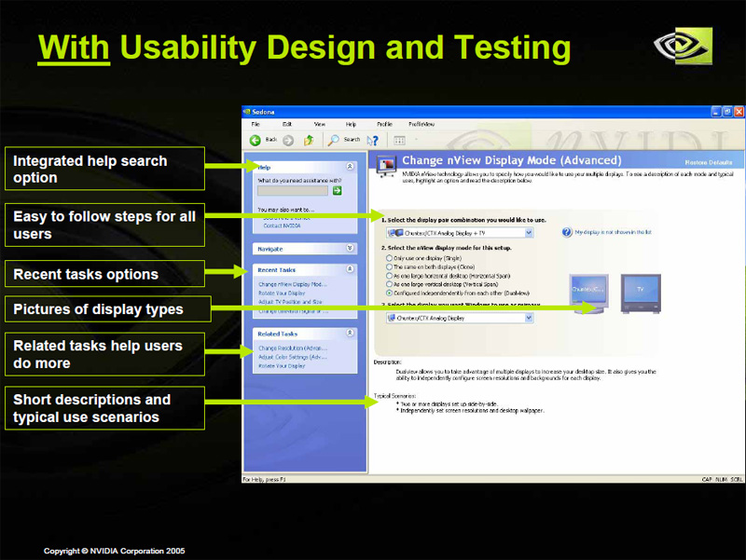Click the What's This help cursor icon

[373, 141]
